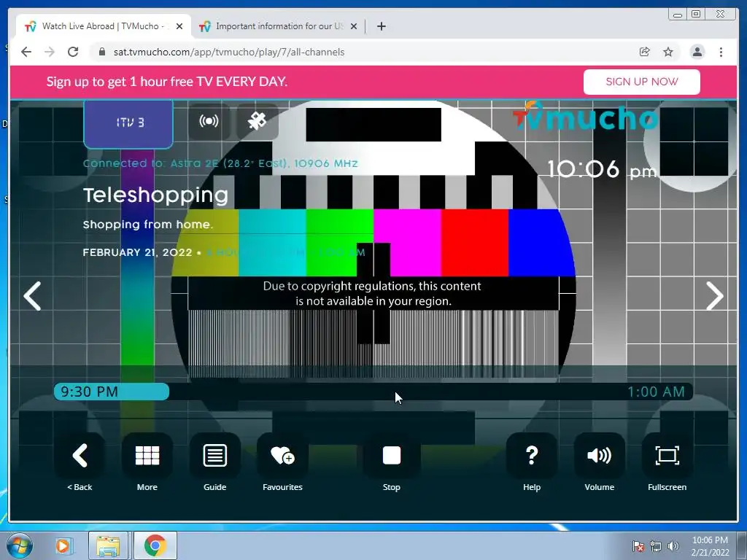The width and height of the screenshot is (747, 560).
Task: Click the Teleshopping programme title
Action: [x=156, y=195]
